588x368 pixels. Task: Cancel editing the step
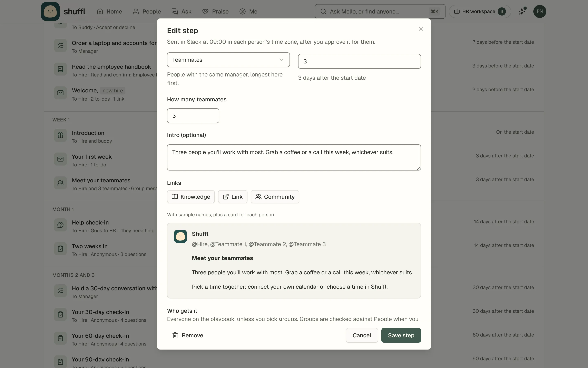point(362,335)
